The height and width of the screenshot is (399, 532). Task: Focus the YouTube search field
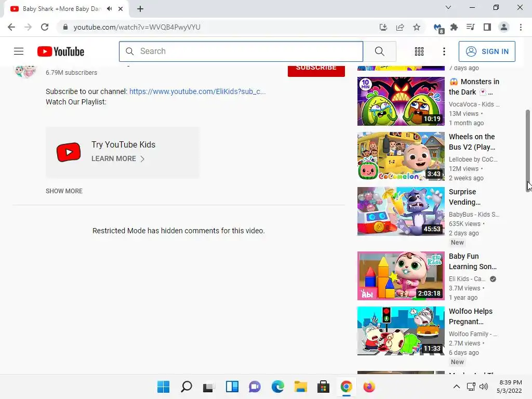point(241,51)
